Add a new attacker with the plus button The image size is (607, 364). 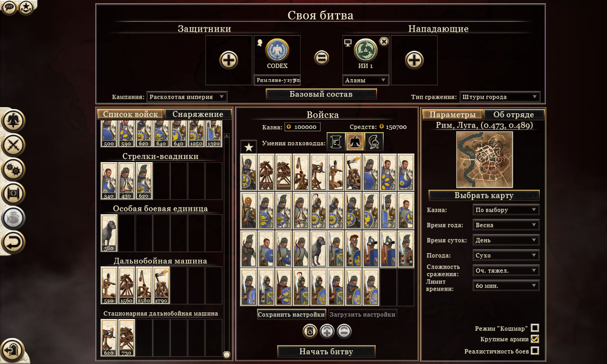[x=414, y=60]
